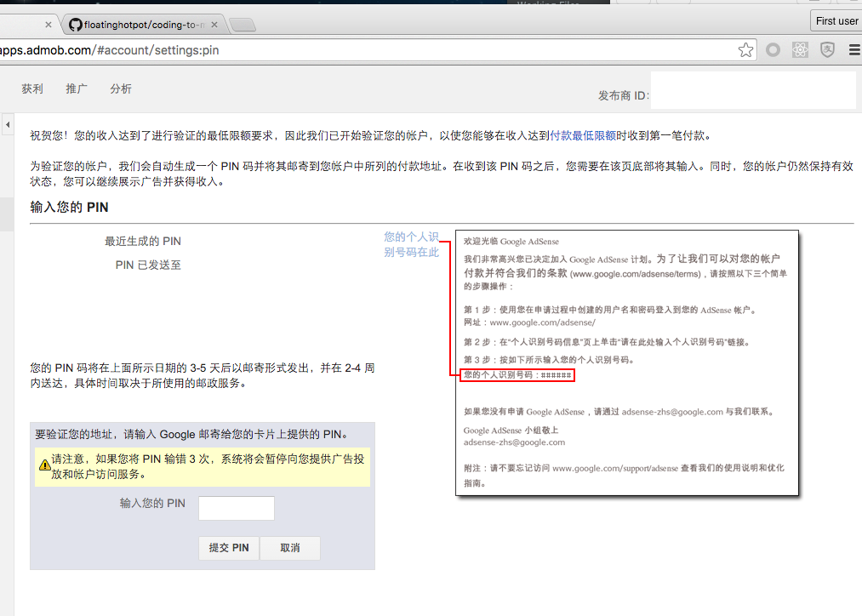The height and width of the screenshot is (616, 862).
Task: Switch to the floatinghotpot GitHub tab
Action: [x=143, y=25]
